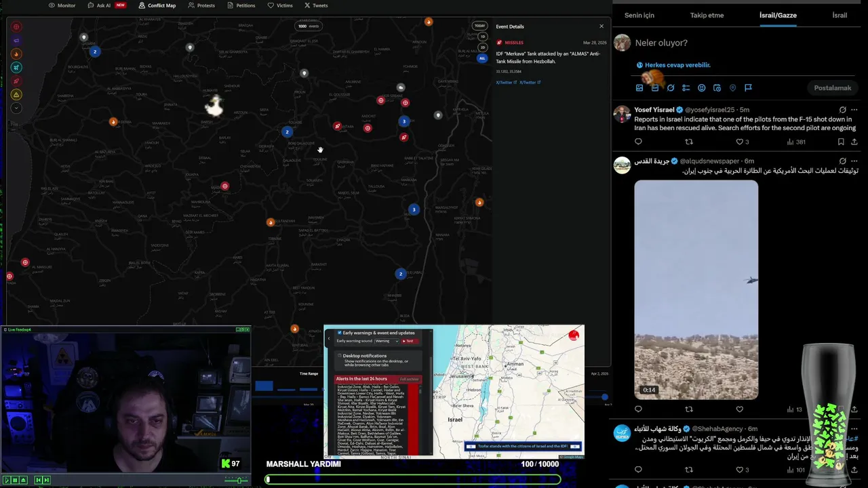Expand more map filters chevron
This screenshot has height=488, width=868.
[x=16, y=108]
